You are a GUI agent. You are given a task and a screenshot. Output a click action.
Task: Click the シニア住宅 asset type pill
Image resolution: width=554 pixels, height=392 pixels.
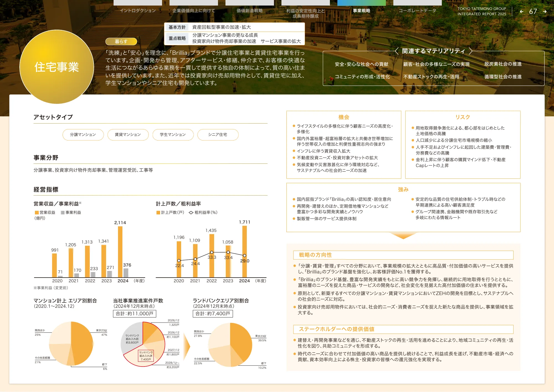(x=218, y=135)
